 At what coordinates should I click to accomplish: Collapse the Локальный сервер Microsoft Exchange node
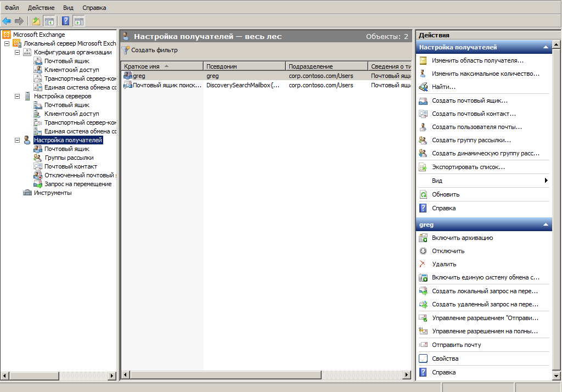(7, 43)
